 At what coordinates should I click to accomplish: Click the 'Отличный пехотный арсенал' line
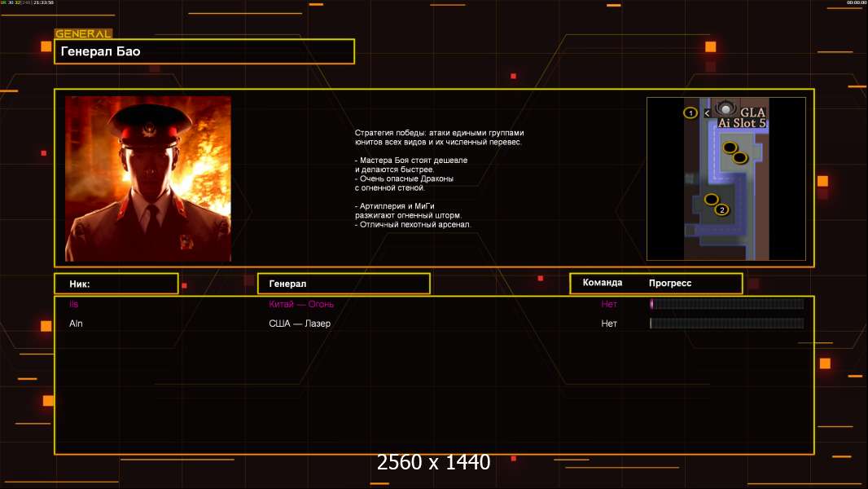click(413, 225)
